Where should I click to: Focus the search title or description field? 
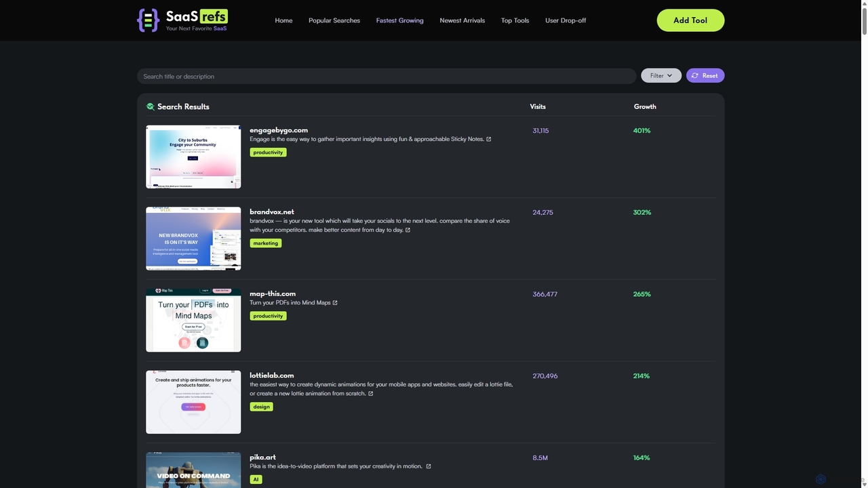(387, 76)
